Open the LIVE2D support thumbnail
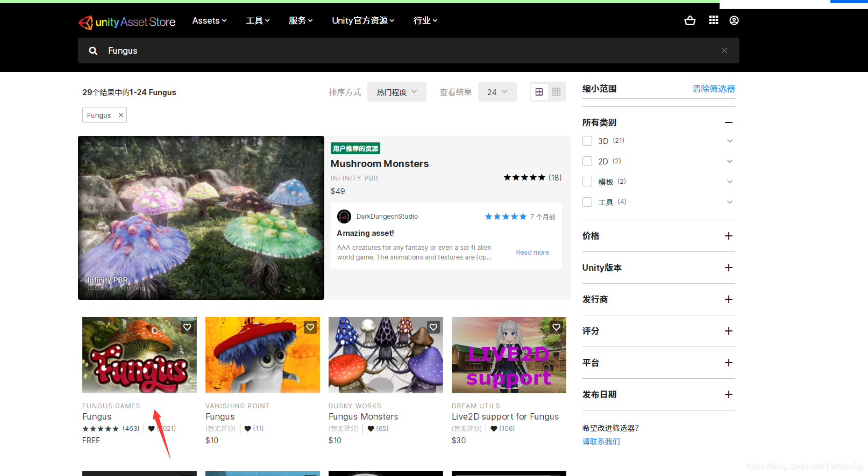Image resolution: width=868 pixels, height=476 pixels. pyautogui.click(x=509, y=355)
